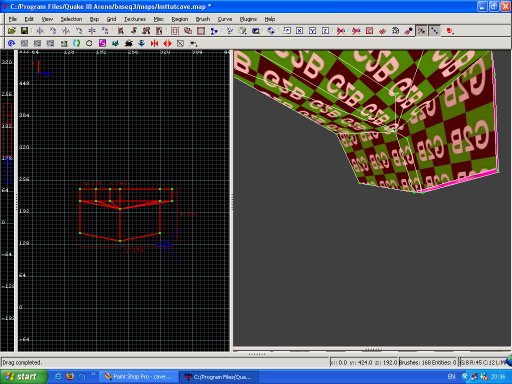Click the blue spiral icon on second toolbar
Image resolution: width=512 pixels, height=384 pixels.
(x=11, y=43)
